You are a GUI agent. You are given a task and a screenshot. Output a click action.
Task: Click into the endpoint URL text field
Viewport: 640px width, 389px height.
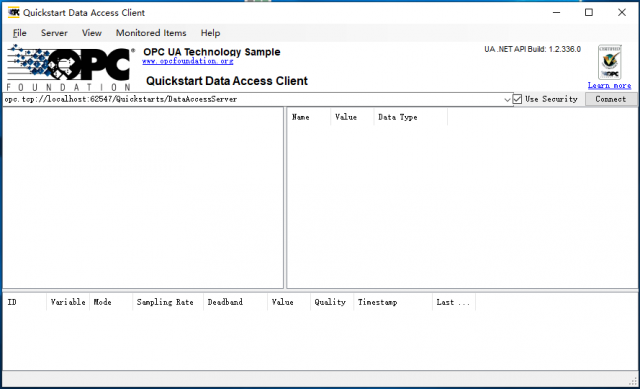(x=253, y=99)
